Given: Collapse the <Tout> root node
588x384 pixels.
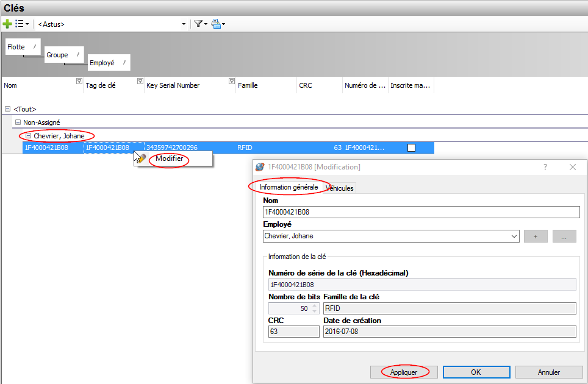Looking at the screenshot, I should coord(7,109).
